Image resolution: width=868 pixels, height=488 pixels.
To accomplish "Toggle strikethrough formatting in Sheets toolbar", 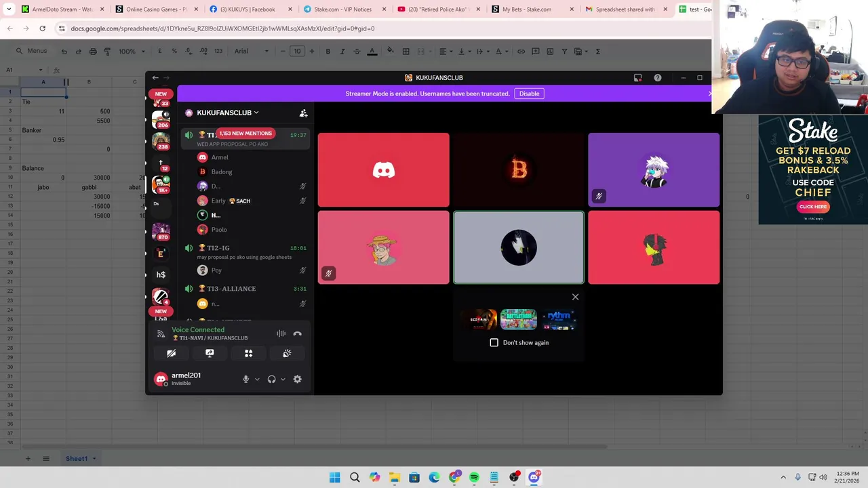I will 357,52.
